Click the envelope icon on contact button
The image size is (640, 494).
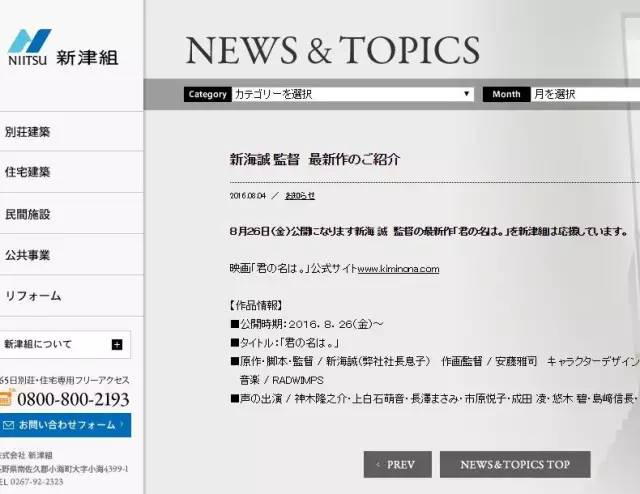(x=8, y=425)
